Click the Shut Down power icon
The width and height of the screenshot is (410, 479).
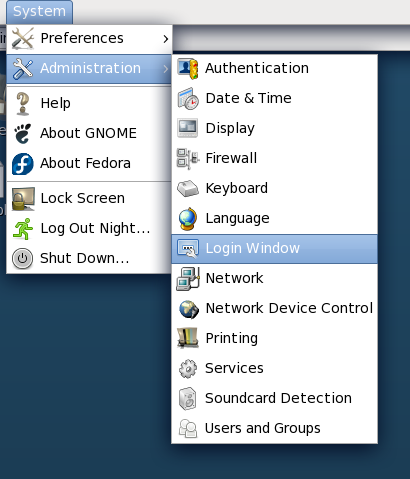(23, 258)
